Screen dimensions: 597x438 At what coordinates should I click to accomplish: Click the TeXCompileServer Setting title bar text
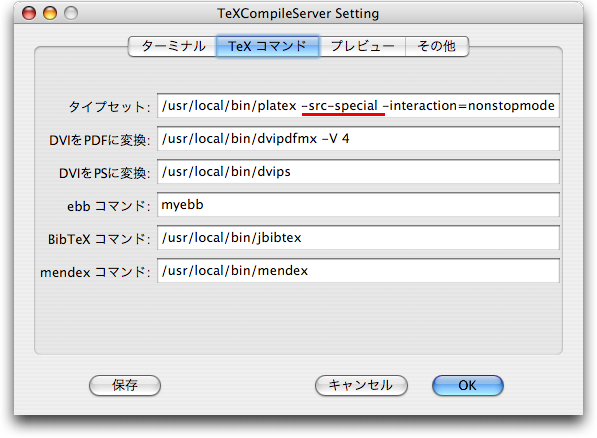(298, 14)
